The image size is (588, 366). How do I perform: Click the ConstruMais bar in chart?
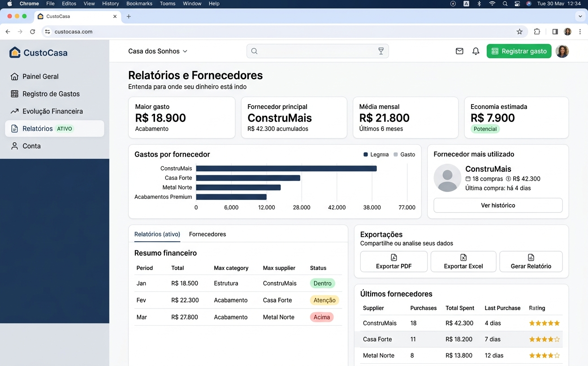(286, 169)
